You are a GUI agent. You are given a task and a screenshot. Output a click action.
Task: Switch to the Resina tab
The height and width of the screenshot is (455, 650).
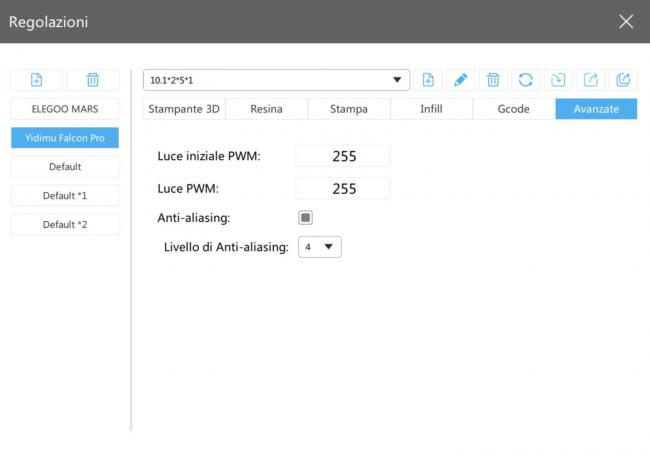(x=266, y=109)
